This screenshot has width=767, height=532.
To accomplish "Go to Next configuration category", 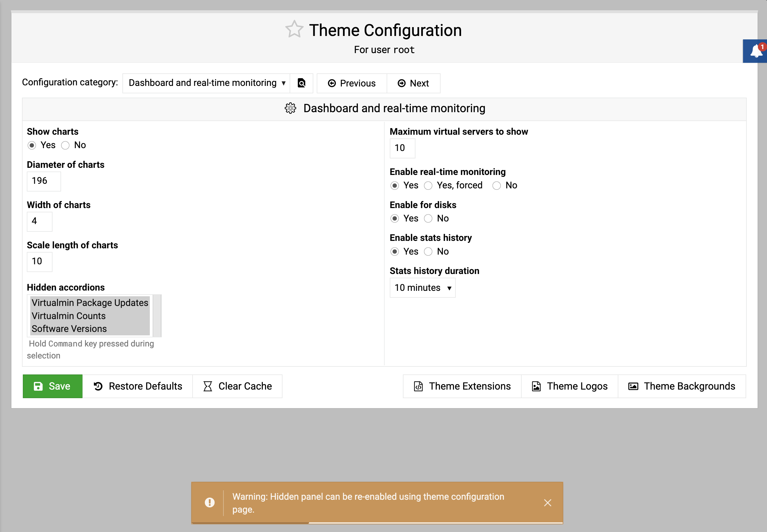I will coord(413,83).
